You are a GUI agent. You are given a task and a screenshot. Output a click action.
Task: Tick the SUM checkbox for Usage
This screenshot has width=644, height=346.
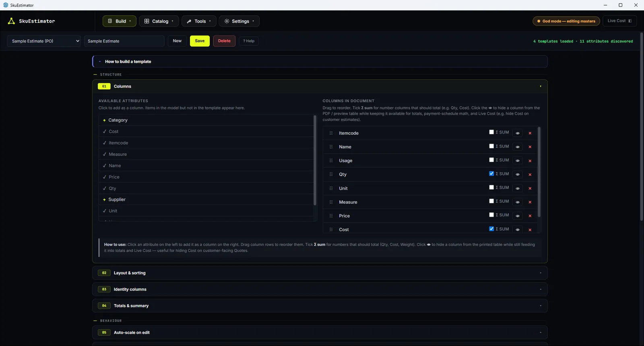491,160
